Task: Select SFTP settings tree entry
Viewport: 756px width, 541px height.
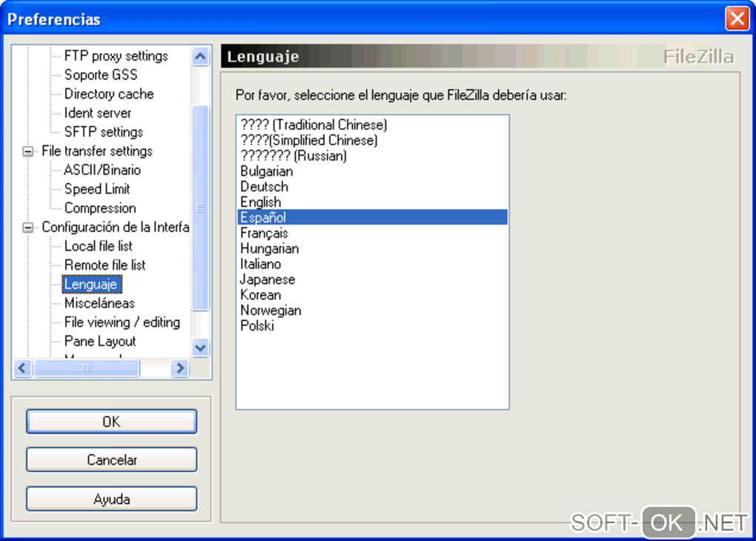Action: 103,132
